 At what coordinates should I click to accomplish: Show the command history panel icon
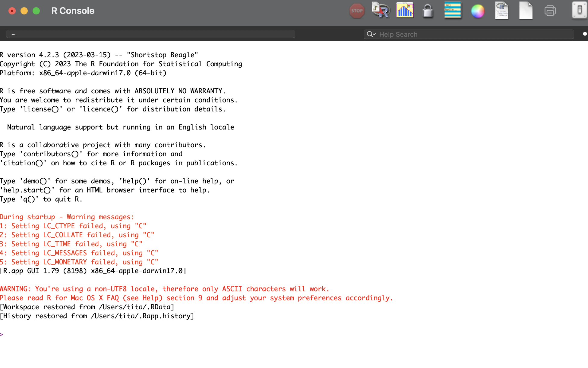pyautogui.click(x=452, y=11)
